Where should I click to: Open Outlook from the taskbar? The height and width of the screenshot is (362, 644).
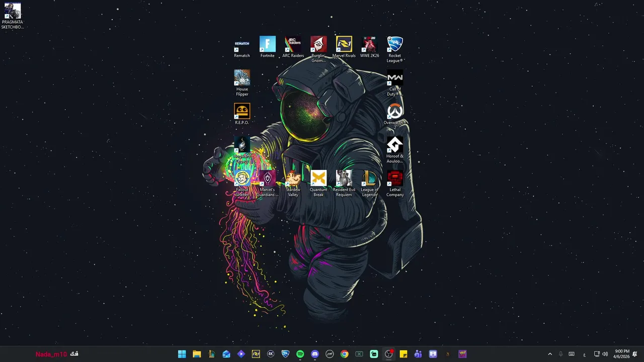pyautogui.click(x=226, y=354)
